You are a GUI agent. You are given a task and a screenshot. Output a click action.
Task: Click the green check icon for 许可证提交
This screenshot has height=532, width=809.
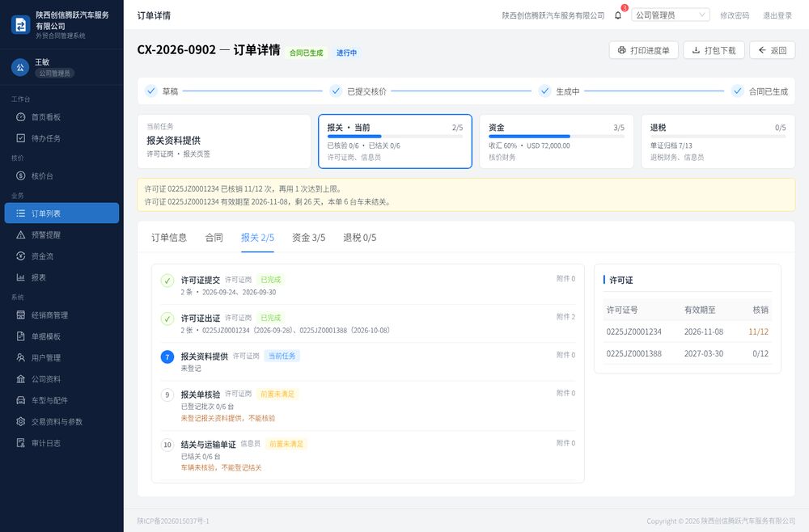(x=167, y=281)
